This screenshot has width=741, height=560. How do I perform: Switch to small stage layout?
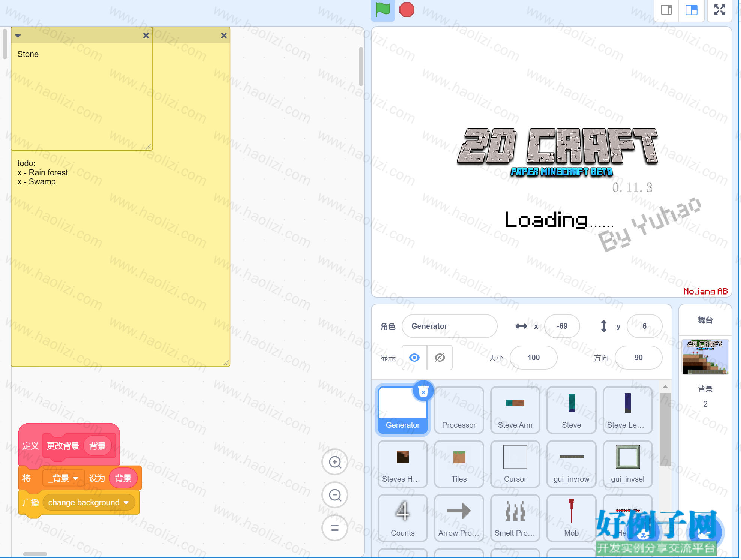(666, 10)
